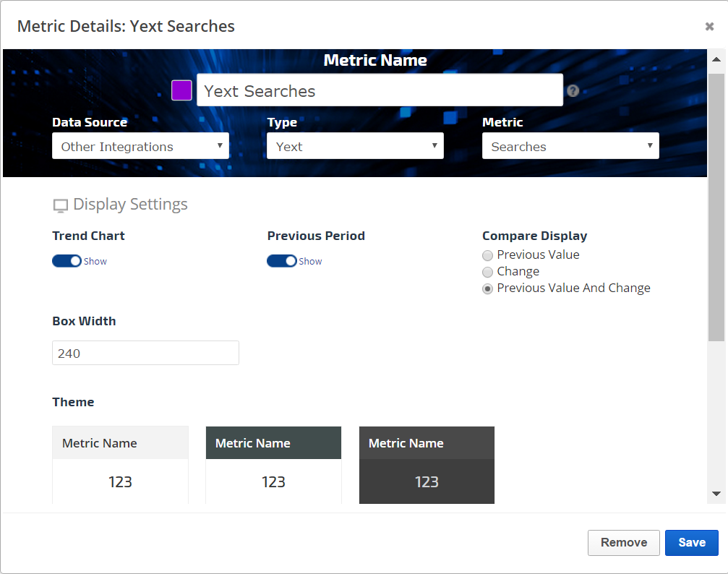Open the Data Source dropdown
Image resolution: width=728 pixels, height=574 pixels.
click(x=140, y=146)
